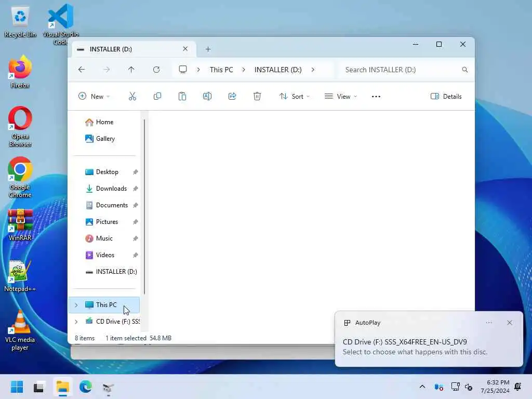
Task: Close the INSTALLER (D:) tab
Action: [x=185, y=49]
